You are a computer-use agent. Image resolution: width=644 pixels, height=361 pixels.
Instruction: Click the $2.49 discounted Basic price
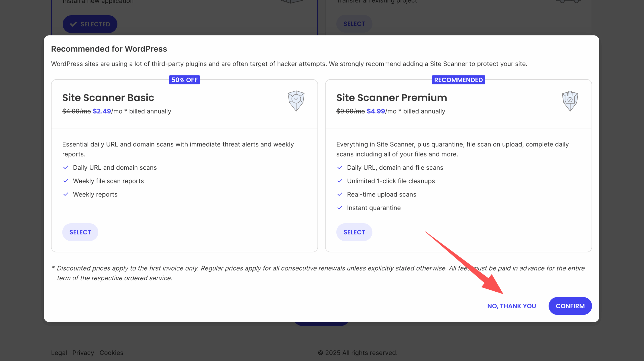point(102,111)
